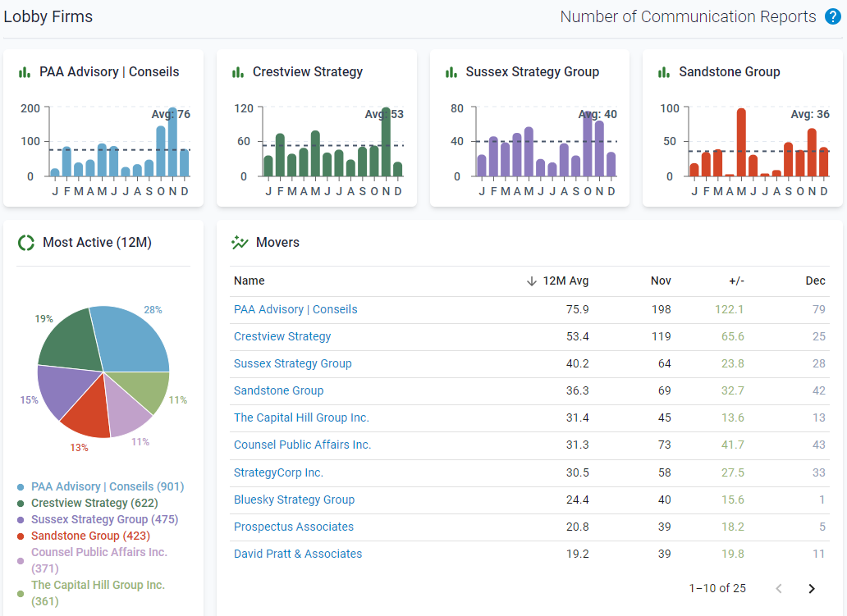Click bar chart icon beside PAA Advisory card title
Screen dimensions: 847x616
25,72
